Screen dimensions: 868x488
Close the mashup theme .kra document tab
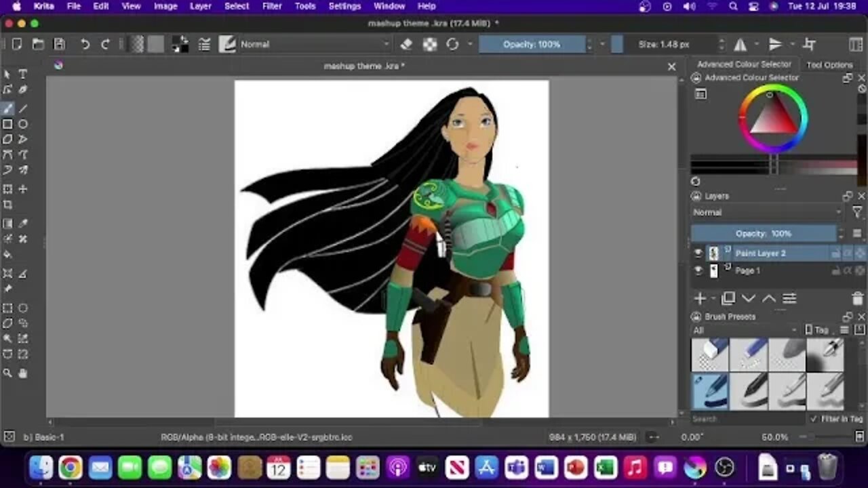(671, 66)
